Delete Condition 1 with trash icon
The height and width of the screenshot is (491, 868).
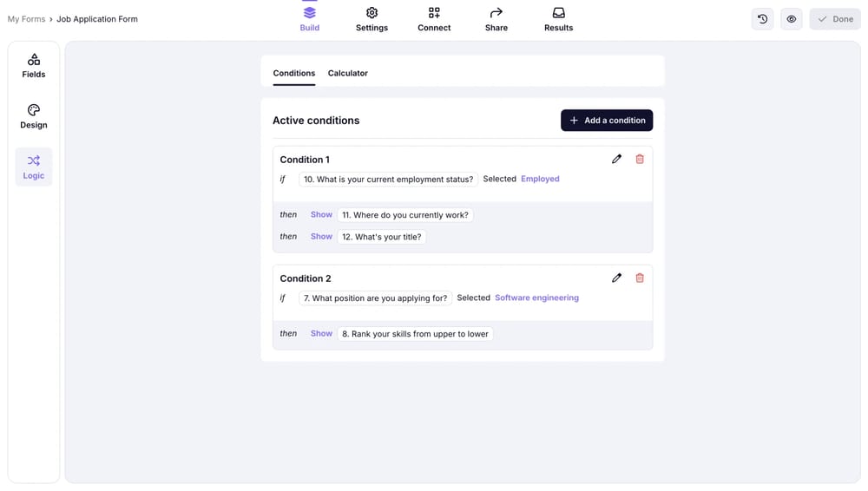pyautogui.click(x=640, y=160)
